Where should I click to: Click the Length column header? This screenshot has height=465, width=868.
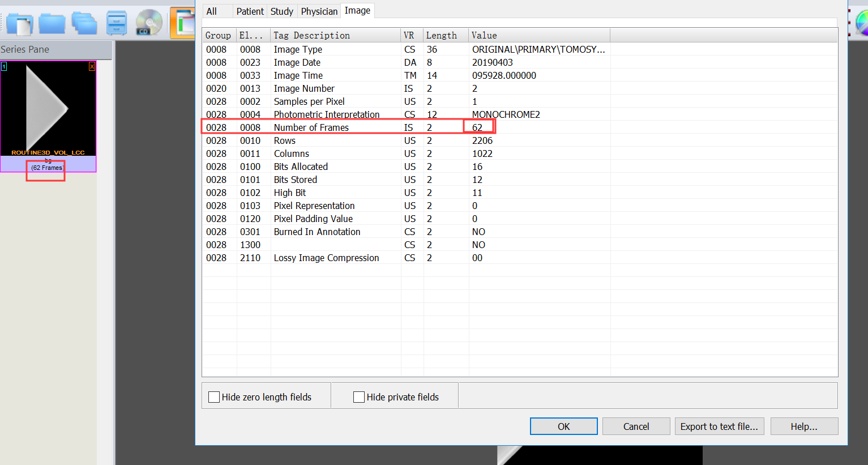click(446, 35)
